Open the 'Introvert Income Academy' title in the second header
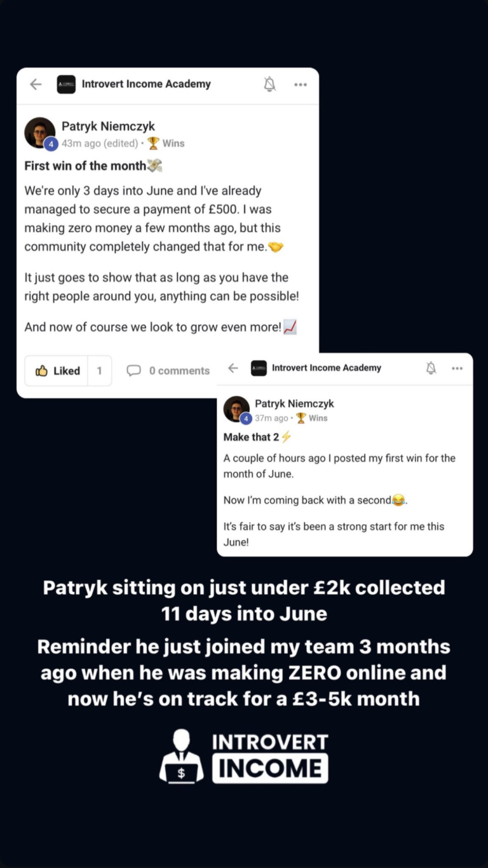This screenshot has width=488, height=868. pyautogui.click(x=327, y=368)
